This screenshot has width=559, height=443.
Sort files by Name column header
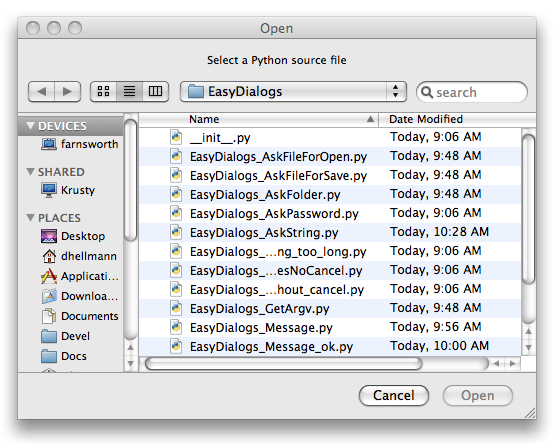[258, 119]
